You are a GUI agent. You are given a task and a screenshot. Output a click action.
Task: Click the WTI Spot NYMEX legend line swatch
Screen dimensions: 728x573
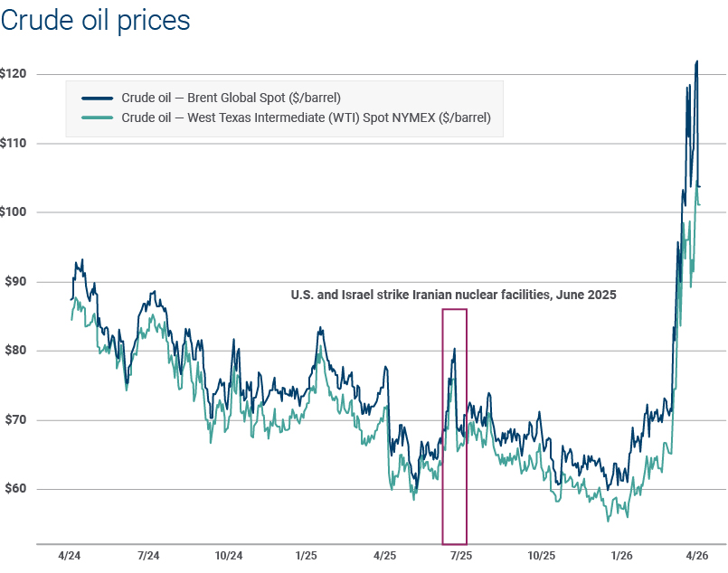(97, 117)
